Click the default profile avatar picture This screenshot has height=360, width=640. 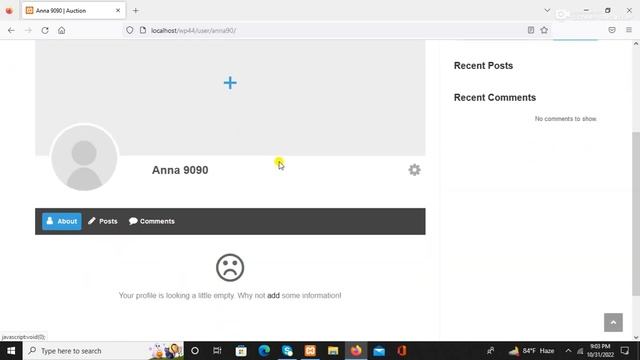(x=84, y=158)
